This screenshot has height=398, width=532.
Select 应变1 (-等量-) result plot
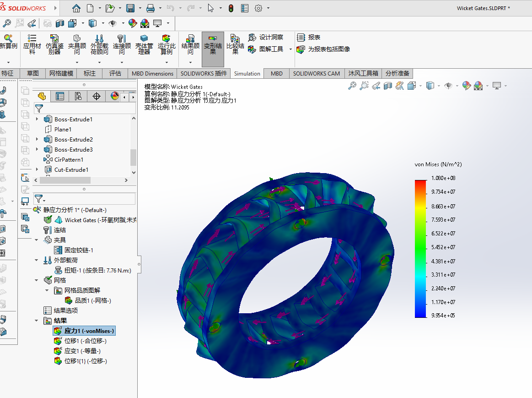(77, 351)
